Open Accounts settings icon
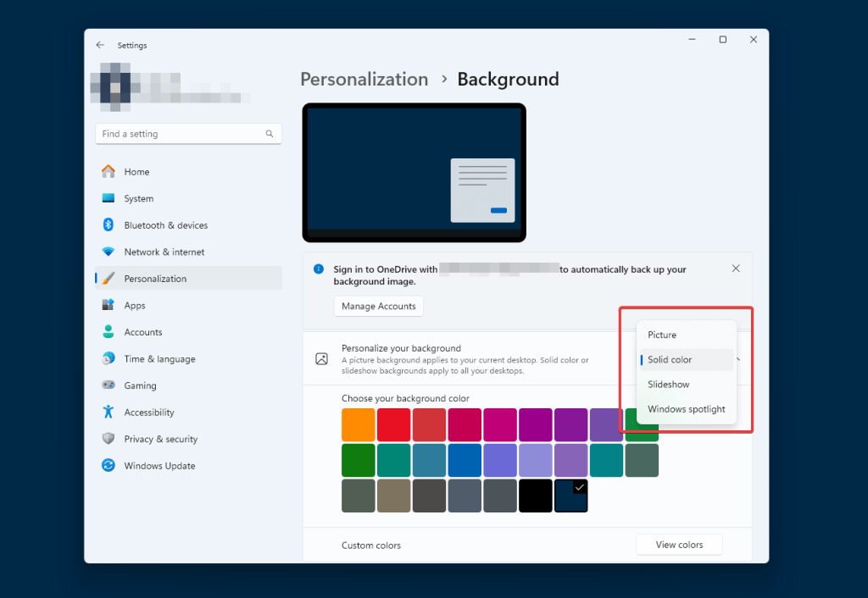Image resolution: width=868 pixels, height=598 pixels. coord(110,332)
